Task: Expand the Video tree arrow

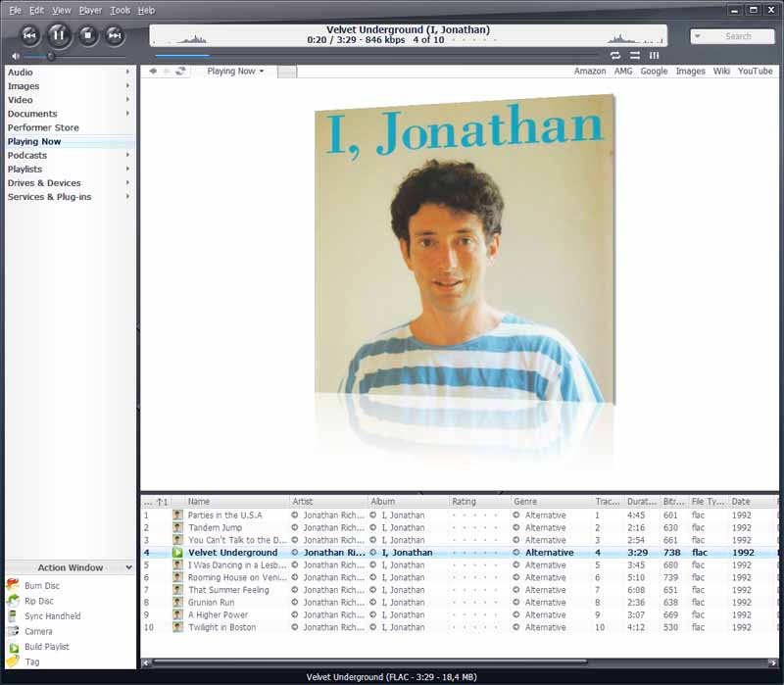Action: 128,100
